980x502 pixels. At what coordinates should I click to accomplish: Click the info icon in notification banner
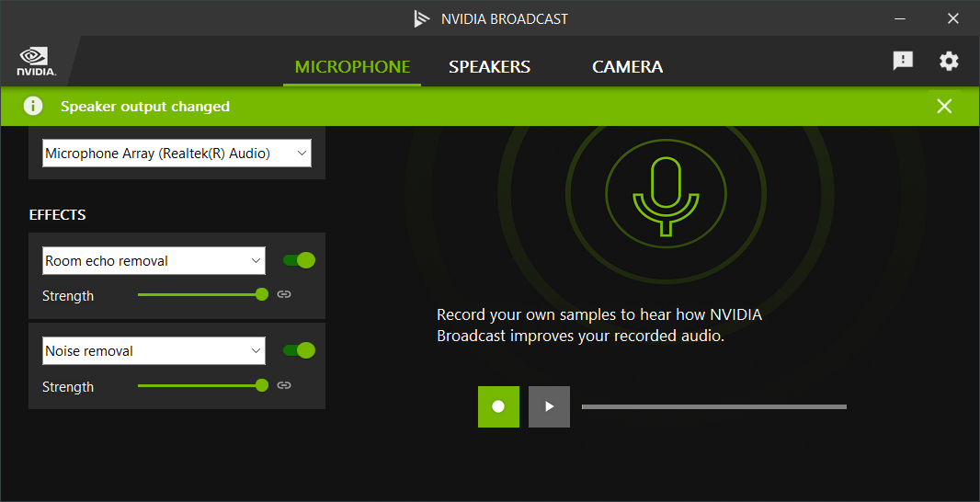pyautogui.click(x=33, y=107)
